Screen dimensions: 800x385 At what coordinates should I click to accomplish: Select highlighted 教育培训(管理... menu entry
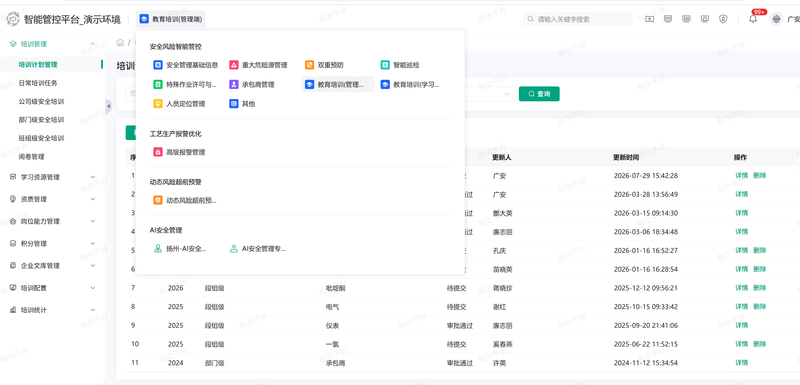coord(338,85)
